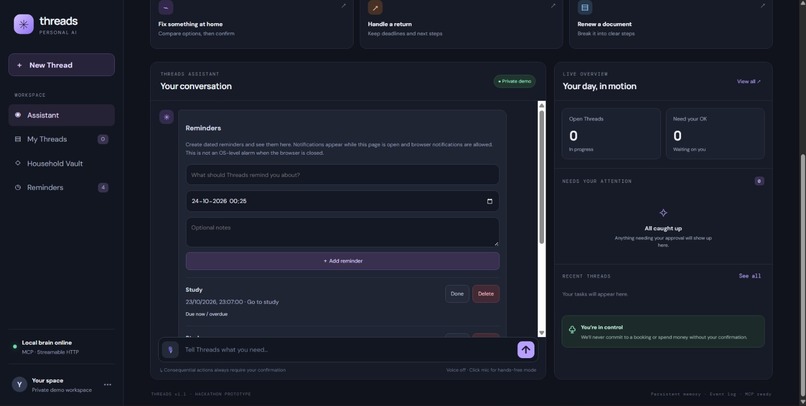The width and height of the screenshot is (806, 406).
Task: Click the conversation scrollbar thumb
Action: pyautogui.click(x=541, y=177)
